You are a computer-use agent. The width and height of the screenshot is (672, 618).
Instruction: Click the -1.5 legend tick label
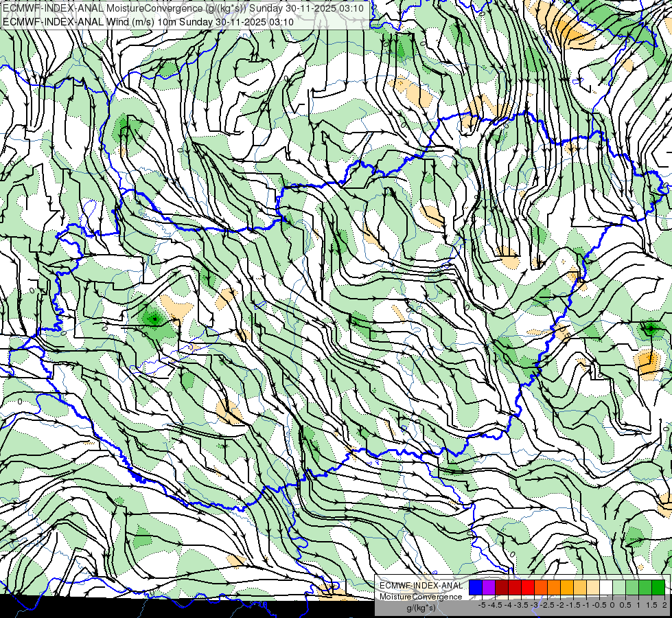(573, 605)
